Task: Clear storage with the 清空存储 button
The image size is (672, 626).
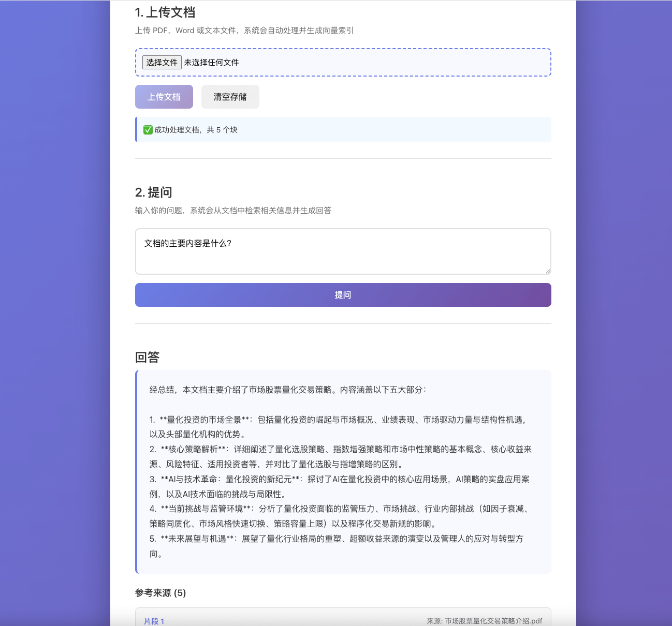Action: [x=230, y=97]
